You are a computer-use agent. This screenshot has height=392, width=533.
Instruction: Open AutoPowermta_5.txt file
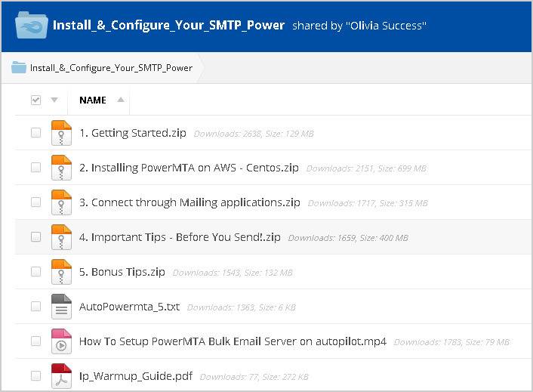(x=130, y=307)
